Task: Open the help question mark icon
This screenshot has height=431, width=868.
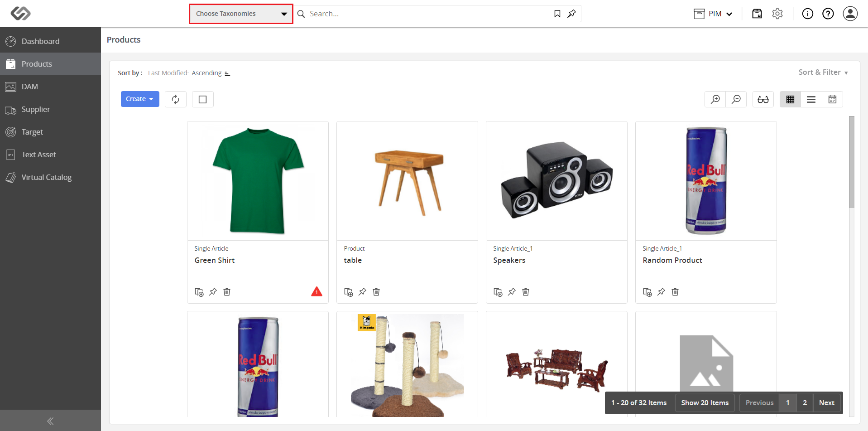Action: pos(828,14)
